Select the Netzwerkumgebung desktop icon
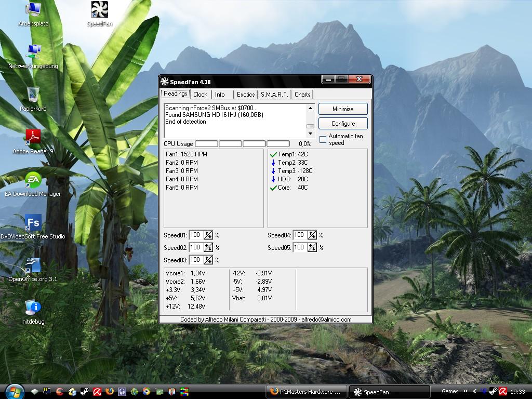 click(x=33, y=57)
